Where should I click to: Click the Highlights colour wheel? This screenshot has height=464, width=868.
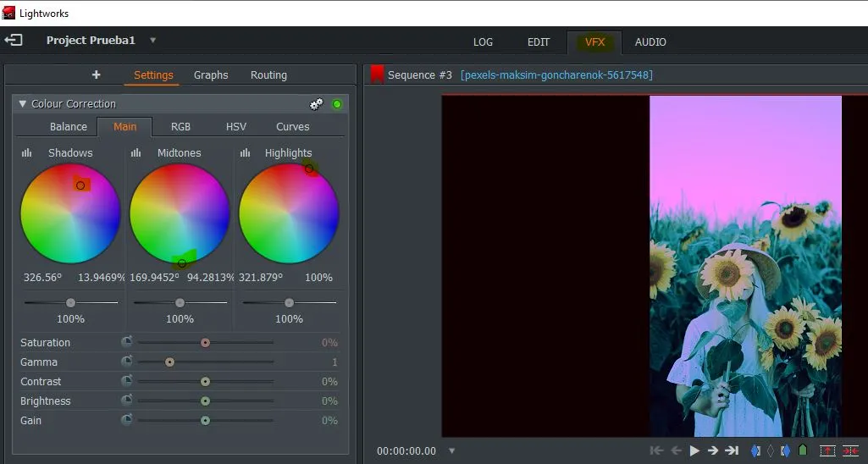click(x=289, y=213)
